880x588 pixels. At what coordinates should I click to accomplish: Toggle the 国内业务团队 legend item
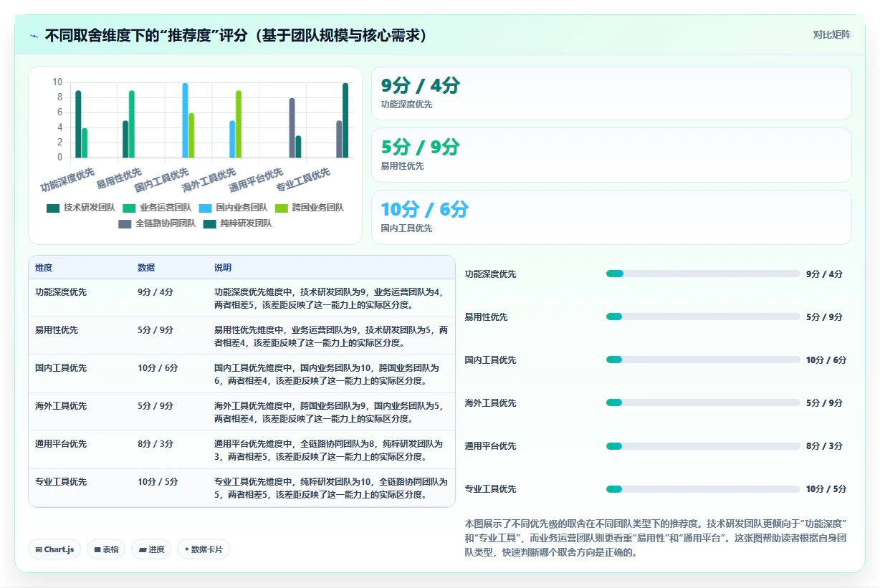(233, 208)
